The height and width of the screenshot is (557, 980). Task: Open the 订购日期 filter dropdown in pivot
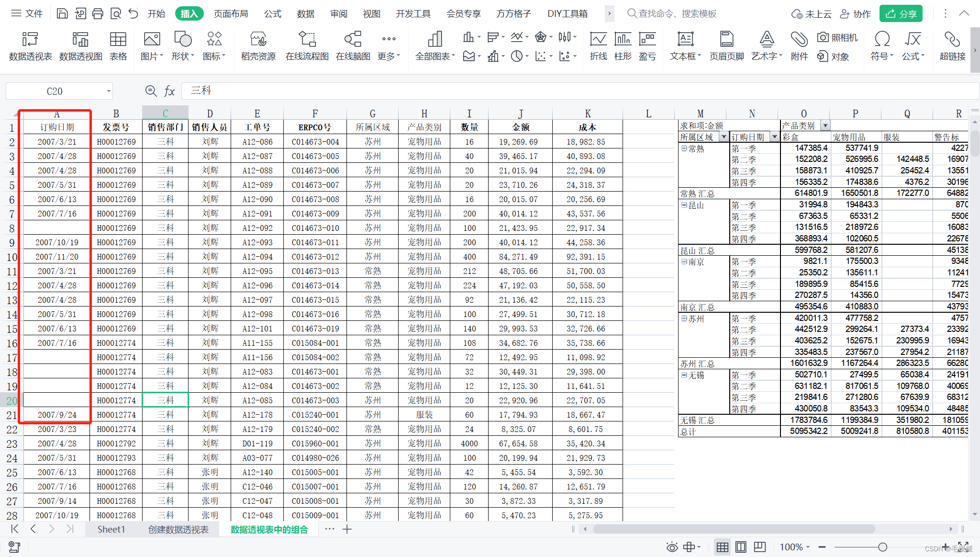point(775,137)
